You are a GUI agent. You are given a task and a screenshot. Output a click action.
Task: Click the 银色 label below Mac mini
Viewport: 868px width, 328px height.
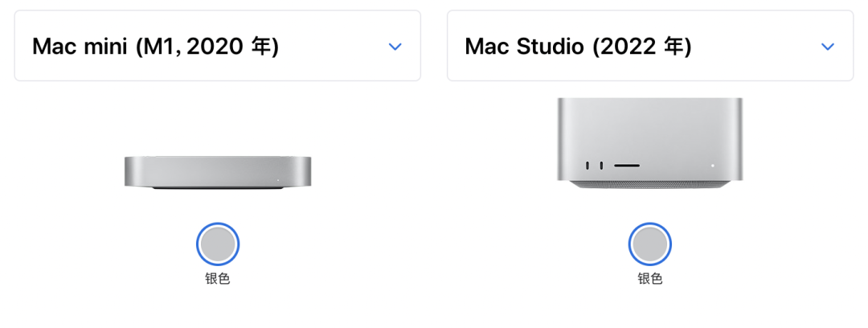(217, 279)
